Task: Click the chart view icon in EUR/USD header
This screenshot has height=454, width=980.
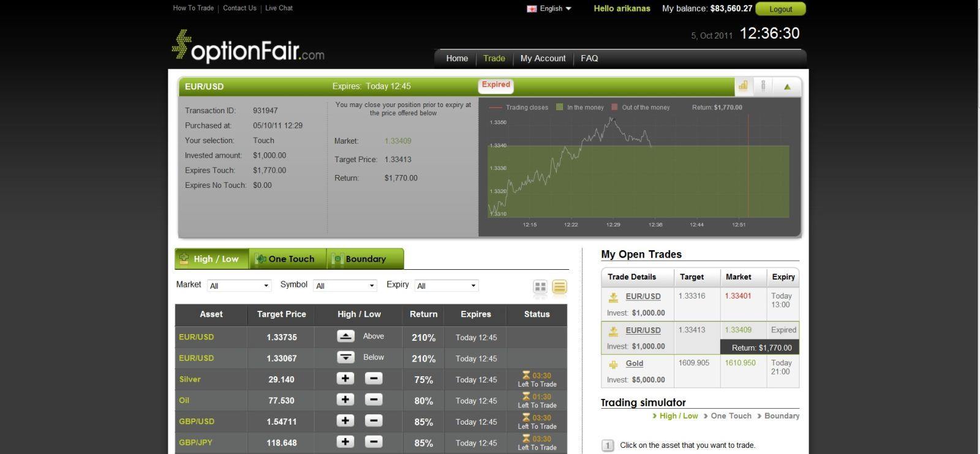Action: click(x=743, y=86)
